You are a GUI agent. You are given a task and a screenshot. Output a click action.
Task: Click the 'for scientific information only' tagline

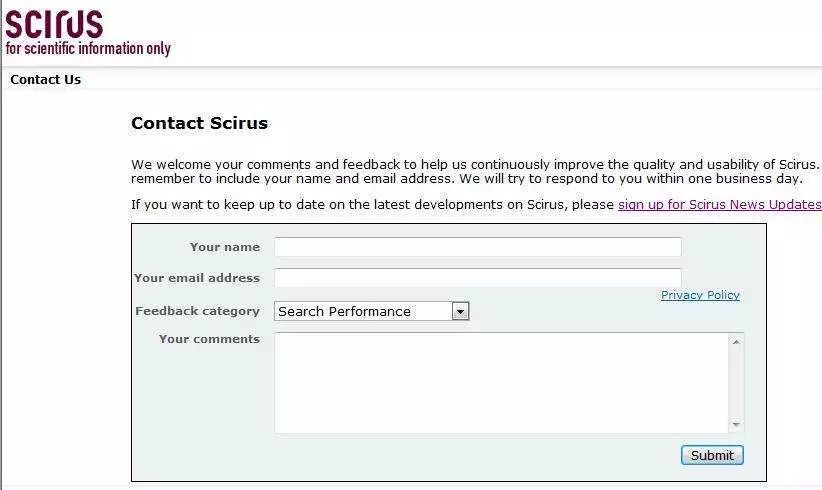pos(88,48)
